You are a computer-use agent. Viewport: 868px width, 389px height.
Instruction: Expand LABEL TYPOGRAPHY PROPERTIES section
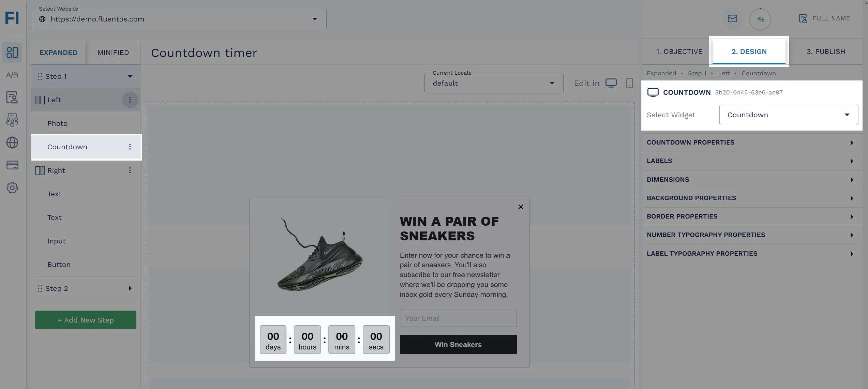(752, 254)
